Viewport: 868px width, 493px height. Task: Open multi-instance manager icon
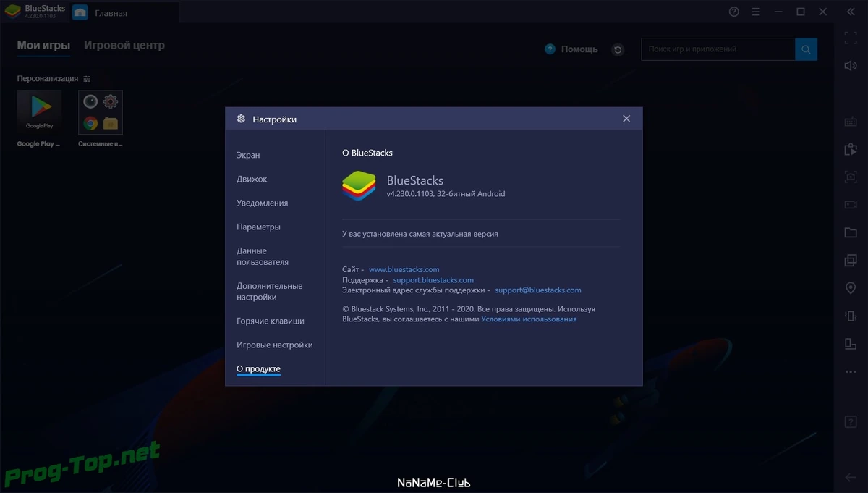851,260
